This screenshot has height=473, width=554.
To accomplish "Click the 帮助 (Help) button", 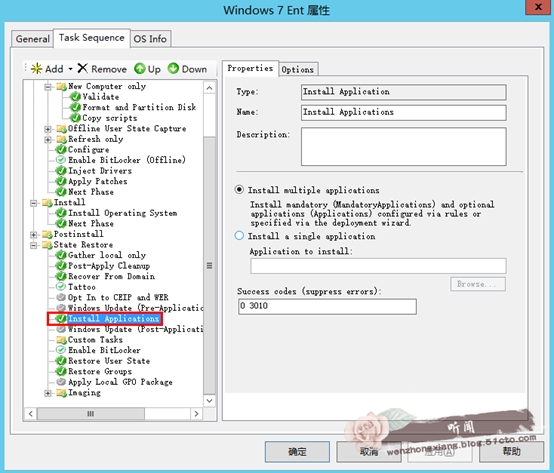I will [511, 451].
